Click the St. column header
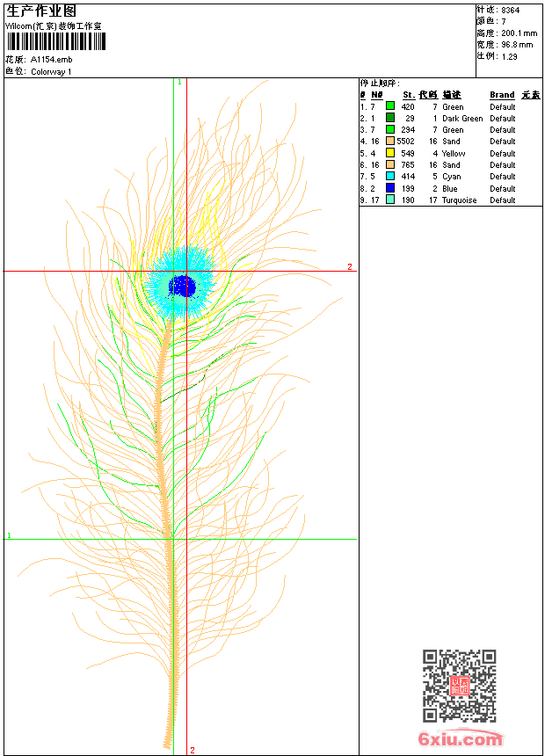The height and width of the screenshot is (756, 545). pyautogui.click(x=409, y=95)
